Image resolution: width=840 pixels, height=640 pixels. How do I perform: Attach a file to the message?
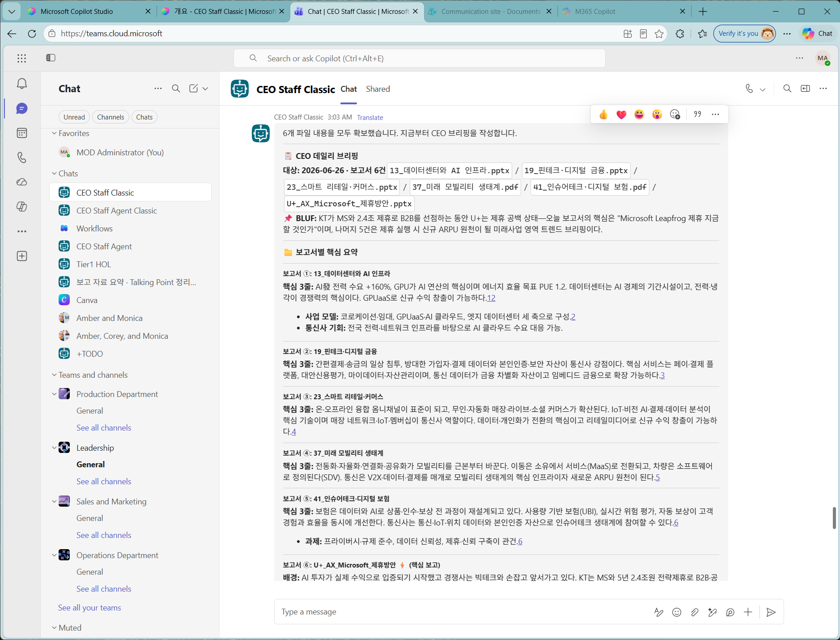[695, 612]
